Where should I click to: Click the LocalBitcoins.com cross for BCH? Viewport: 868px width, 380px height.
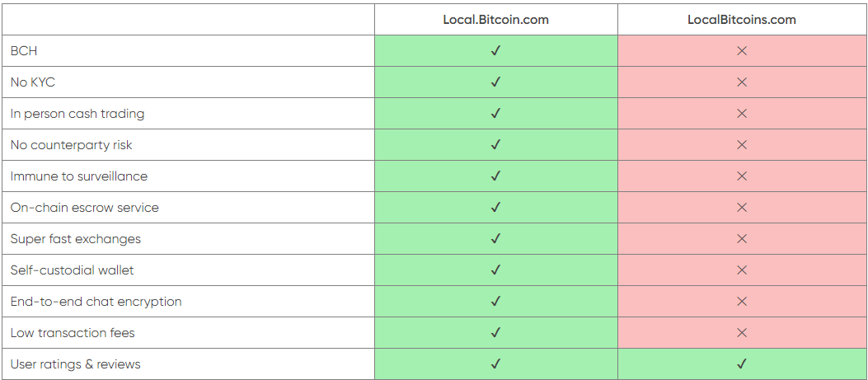click(742, 51)
